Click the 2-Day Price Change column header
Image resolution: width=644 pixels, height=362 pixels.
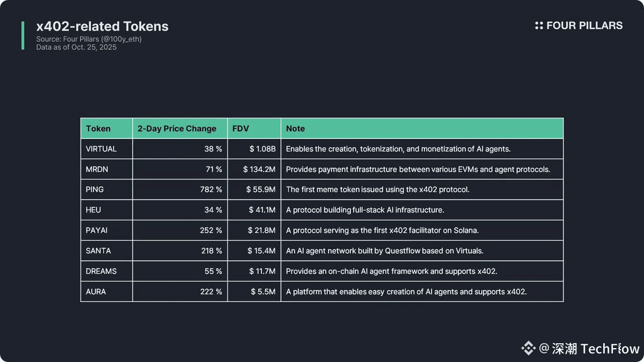[177, 129]
